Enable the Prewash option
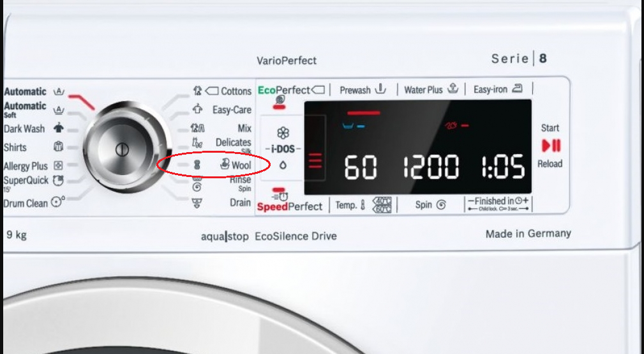Image resolution: width=644 pixels, height=354 pixels. [x=363, y=90]
